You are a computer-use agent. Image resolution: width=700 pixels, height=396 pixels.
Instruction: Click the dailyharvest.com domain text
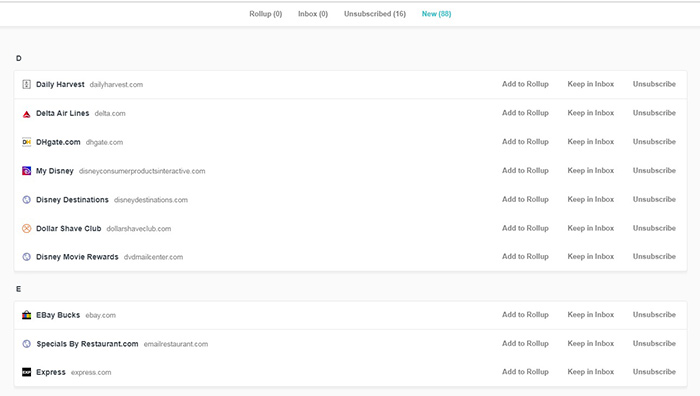tap(116, 85)
